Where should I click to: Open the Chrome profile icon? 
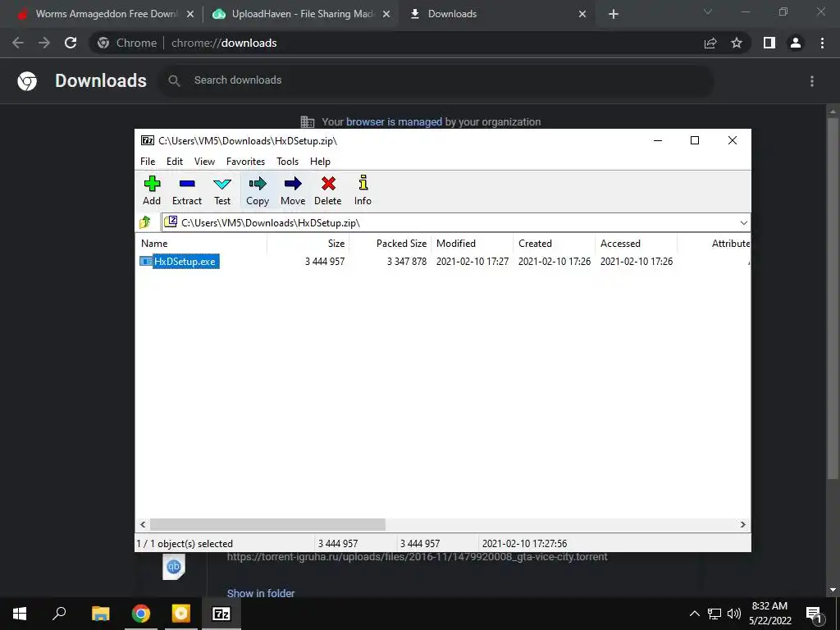click(796, 43)
